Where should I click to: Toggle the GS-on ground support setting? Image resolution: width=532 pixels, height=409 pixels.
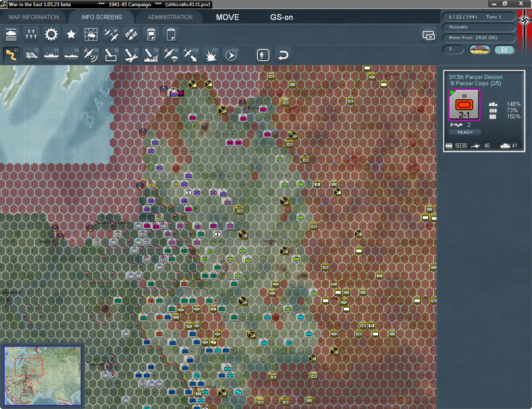281,17
